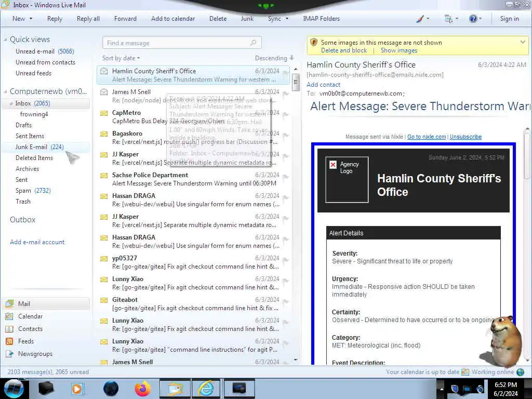Click the Working online globe icon
Image resolution: width=532 pixels, height=399 pixels.
click(x=520, y=372)
